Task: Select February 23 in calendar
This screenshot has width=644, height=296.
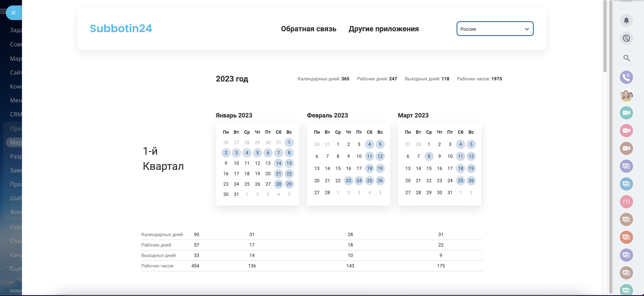Action: tap(348, 180)
